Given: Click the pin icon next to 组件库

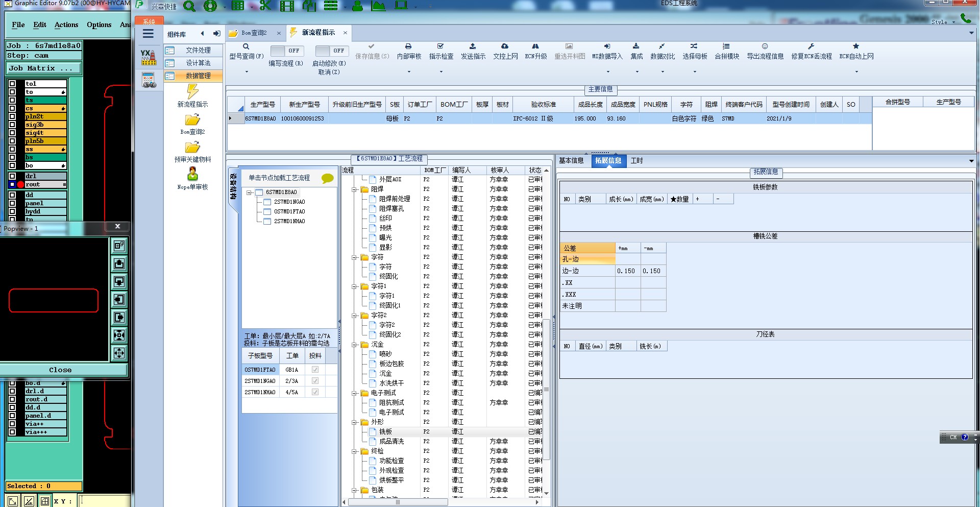Looking at the screenshot, I should pos(217,34).
